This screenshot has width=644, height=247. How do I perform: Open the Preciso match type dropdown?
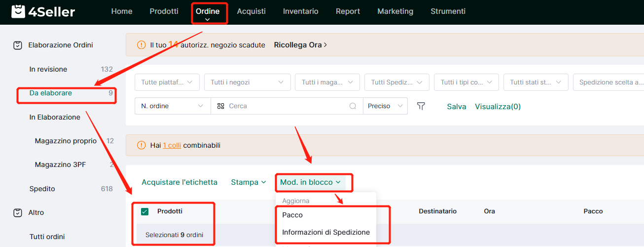click(385, 106)
